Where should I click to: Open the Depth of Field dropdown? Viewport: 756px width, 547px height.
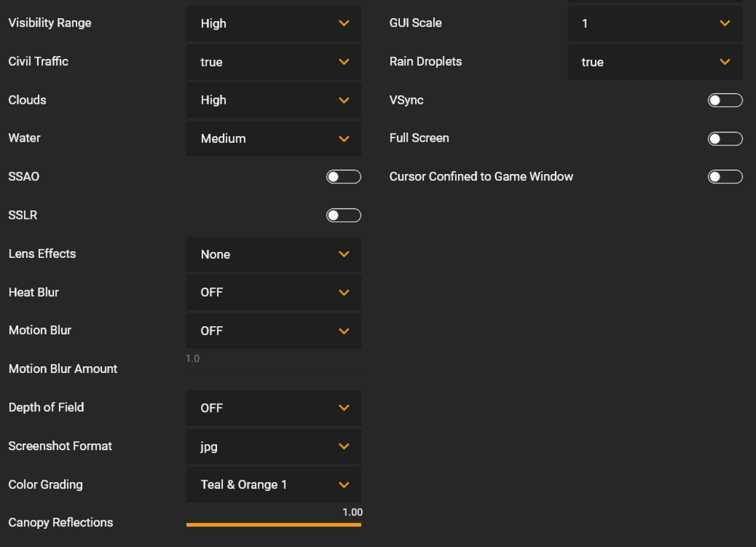pyautogui.click(x=273, y=408)
